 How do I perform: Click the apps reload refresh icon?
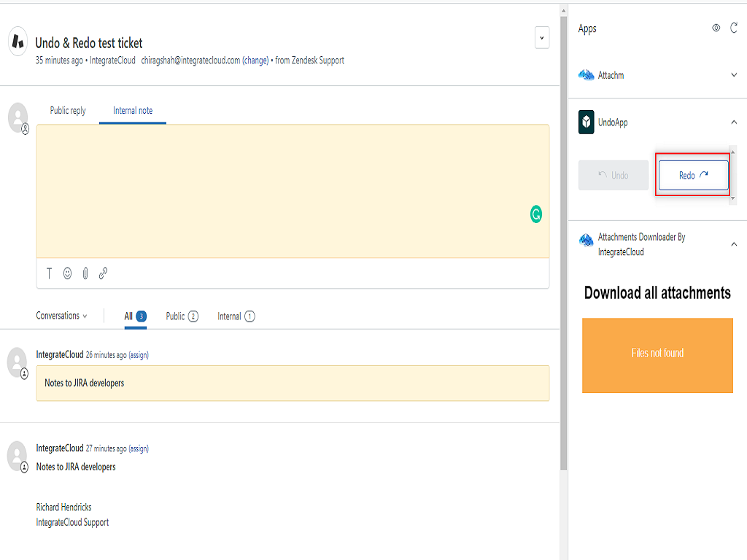coord(735,28)
